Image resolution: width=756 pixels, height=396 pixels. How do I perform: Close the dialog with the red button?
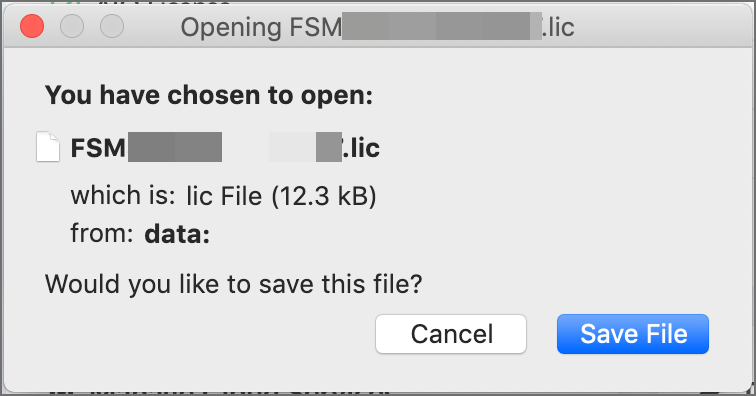pos(32,26)
